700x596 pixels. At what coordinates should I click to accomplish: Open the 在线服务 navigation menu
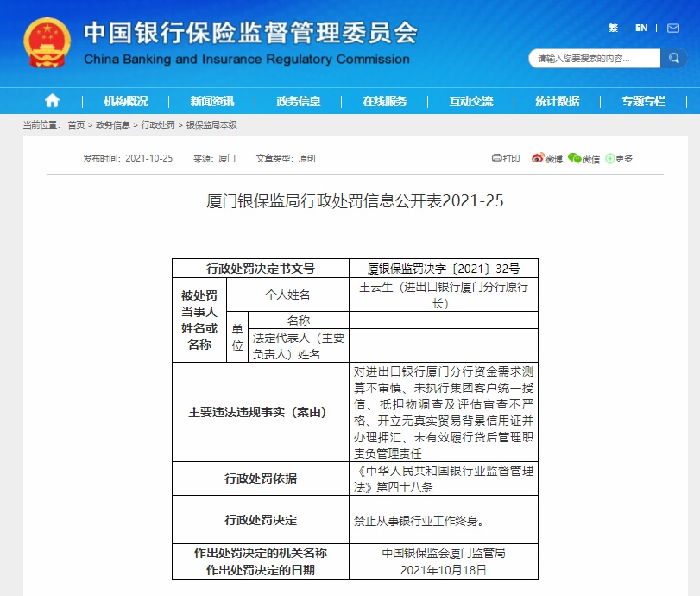click(385, 100)
